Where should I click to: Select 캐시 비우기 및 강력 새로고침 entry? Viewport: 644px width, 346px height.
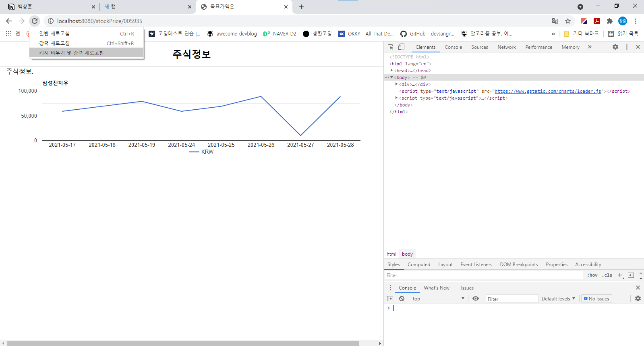87,53
